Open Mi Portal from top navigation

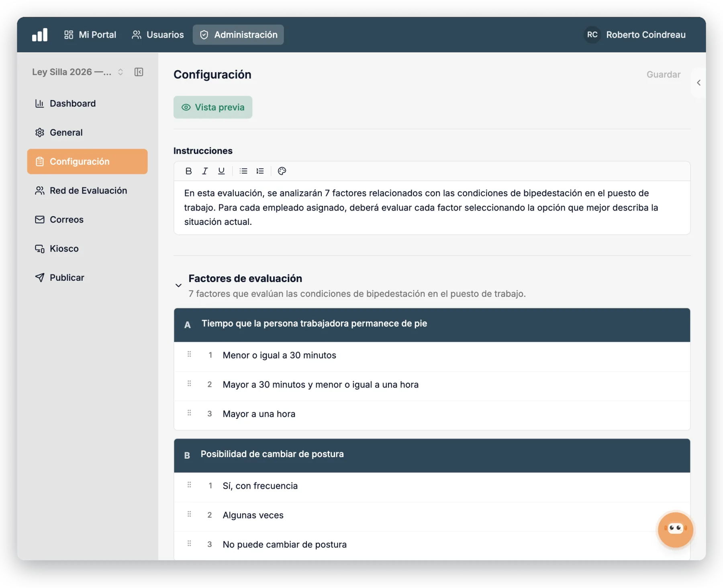[90, 35]
